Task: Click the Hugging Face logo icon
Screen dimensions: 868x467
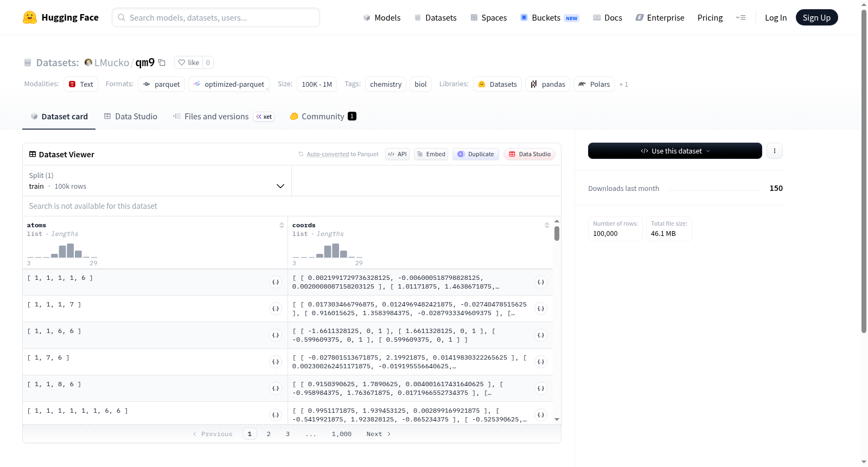Action: point(30,17)
